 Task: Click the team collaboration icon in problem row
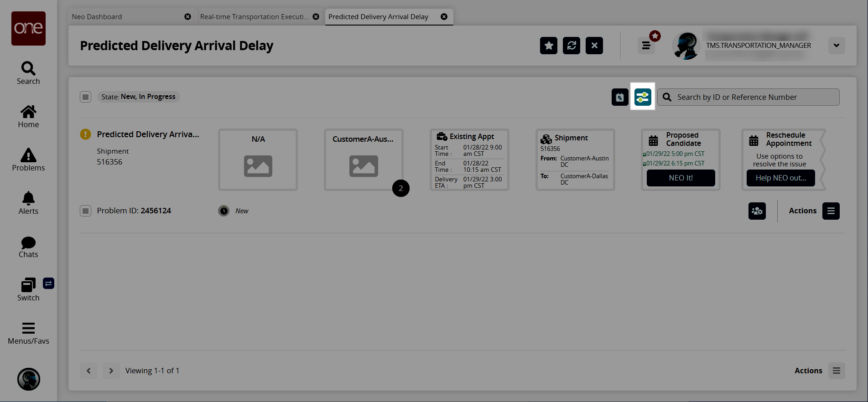[757, 211]
